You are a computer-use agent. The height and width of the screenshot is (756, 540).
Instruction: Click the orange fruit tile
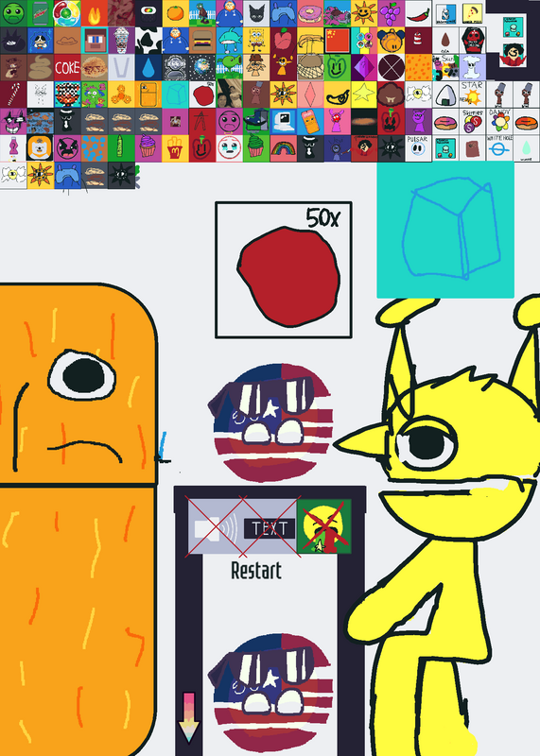175,13
